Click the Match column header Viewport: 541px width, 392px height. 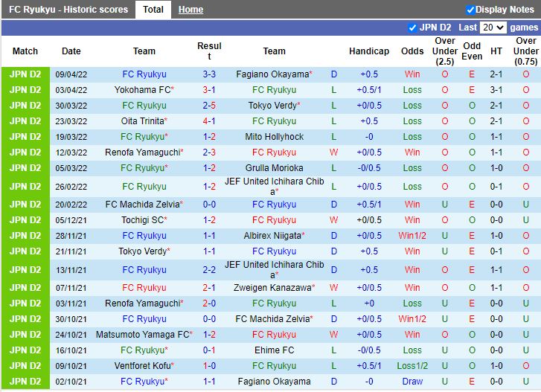25,51
